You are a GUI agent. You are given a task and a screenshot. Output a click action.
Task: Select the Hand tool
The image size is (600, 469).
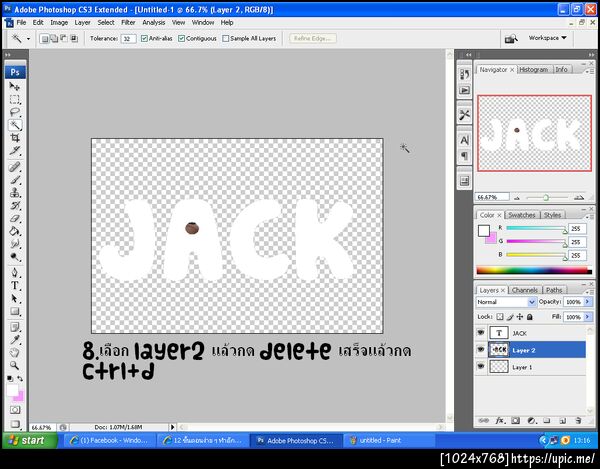pos(15,353)
